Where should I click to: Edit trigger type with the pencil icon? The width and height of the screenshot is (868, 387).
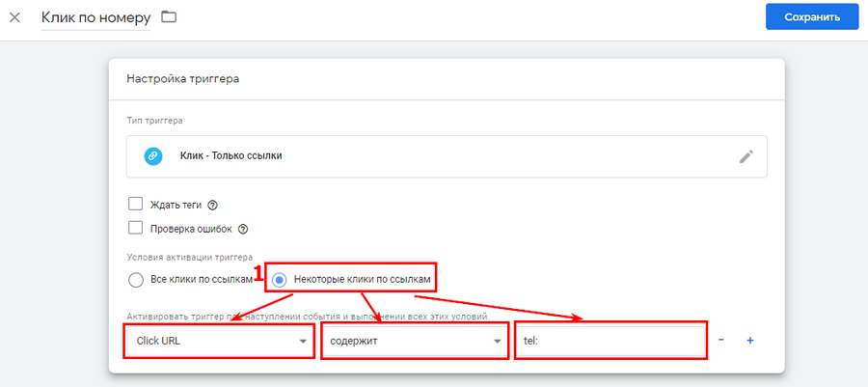coord(746,156)
